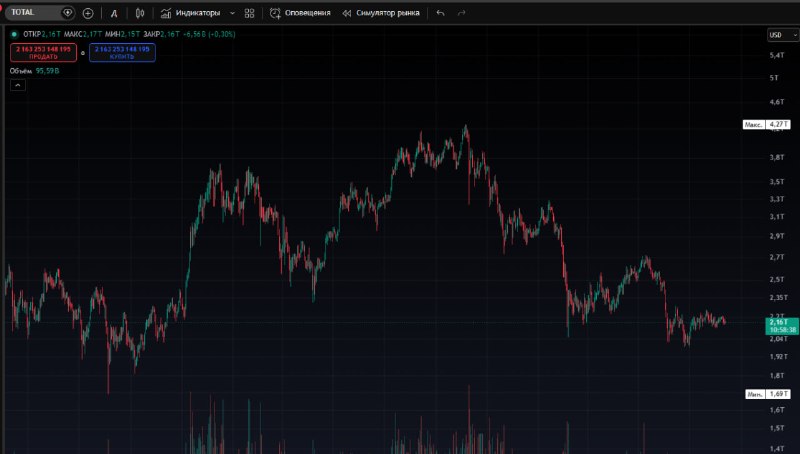
Task: Select the Объём volume indicator label
Action: click(21, 71)
